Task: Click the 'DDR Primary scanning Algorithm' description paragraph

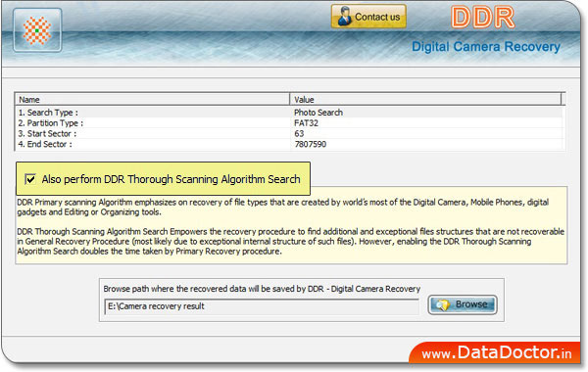Action: (x=283, y=208)
